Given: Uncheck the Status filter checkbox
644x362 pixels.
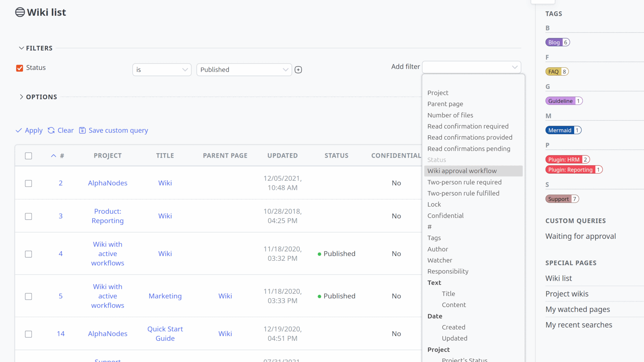Looking at the screenshot, I should [x=20, y=68].
